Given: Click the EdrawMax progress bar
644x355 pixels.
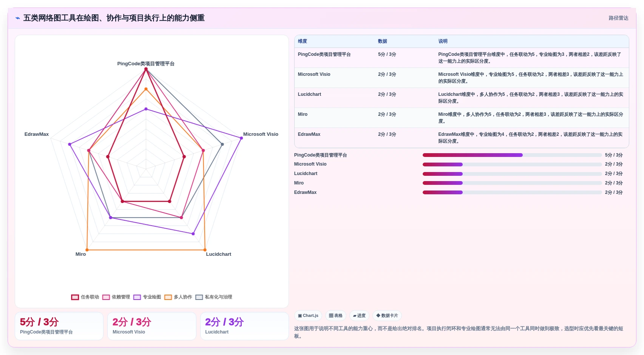Looking at the screenshot, I should click(512, 192).
